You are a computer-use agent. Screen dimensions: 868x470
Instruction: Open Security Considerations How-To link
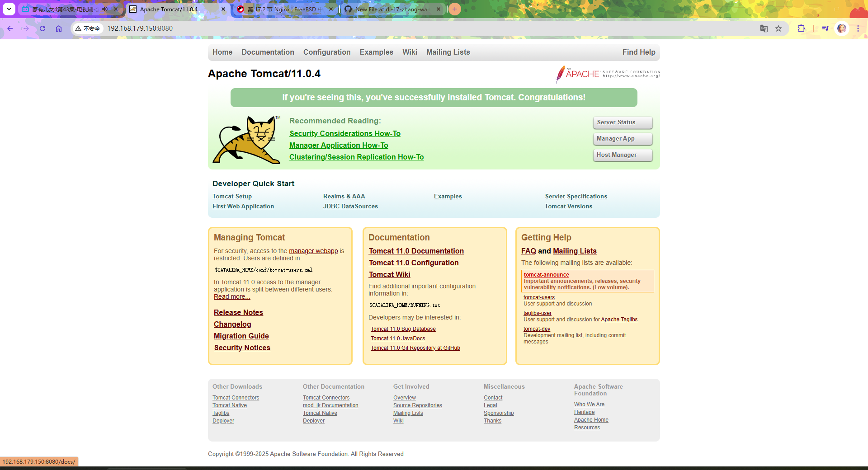tap(345, 134)
